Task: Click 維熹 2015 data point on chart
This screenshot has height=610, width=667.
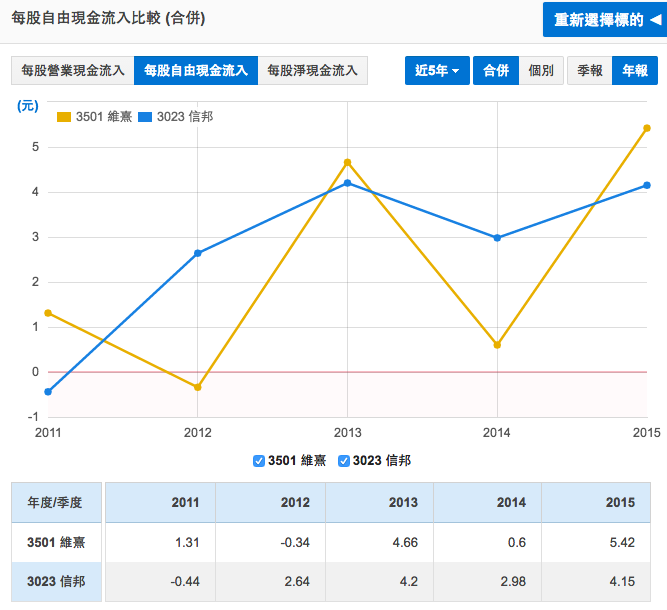Action: coord(647,128)
